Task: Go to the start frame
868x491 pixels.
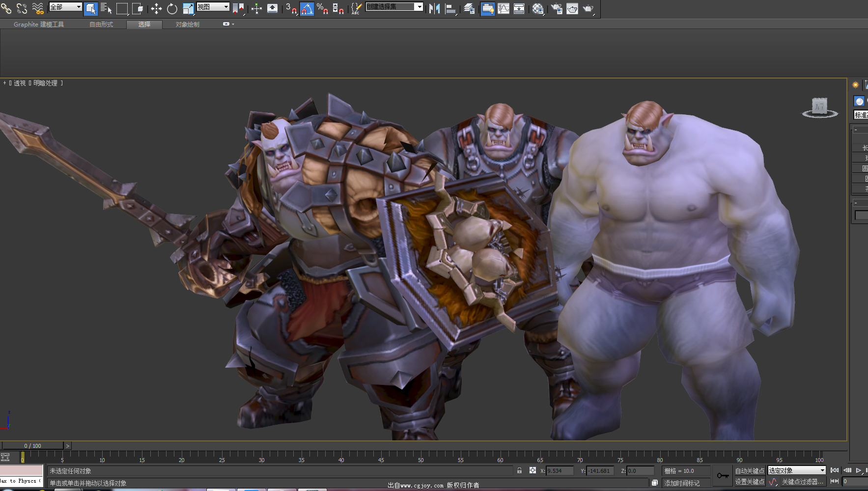Action: click(x=835, y=470)
